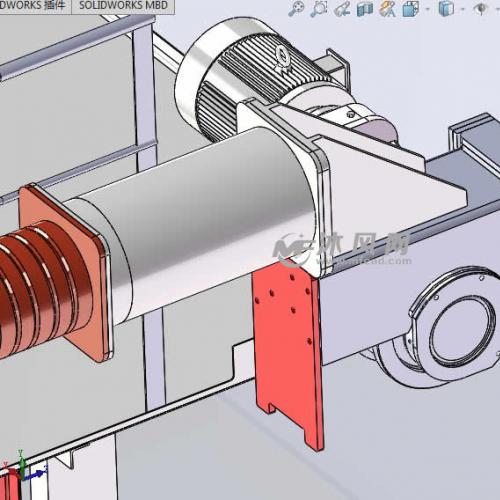
Task: Activate the Section View tool
Action: pyautogui.click(x=365, y=9)
